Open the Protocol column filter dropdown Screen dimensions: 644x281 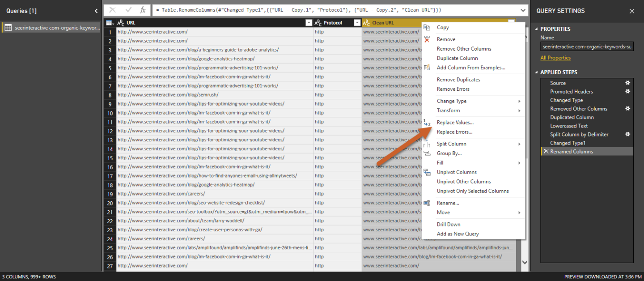tap(356, 23)
